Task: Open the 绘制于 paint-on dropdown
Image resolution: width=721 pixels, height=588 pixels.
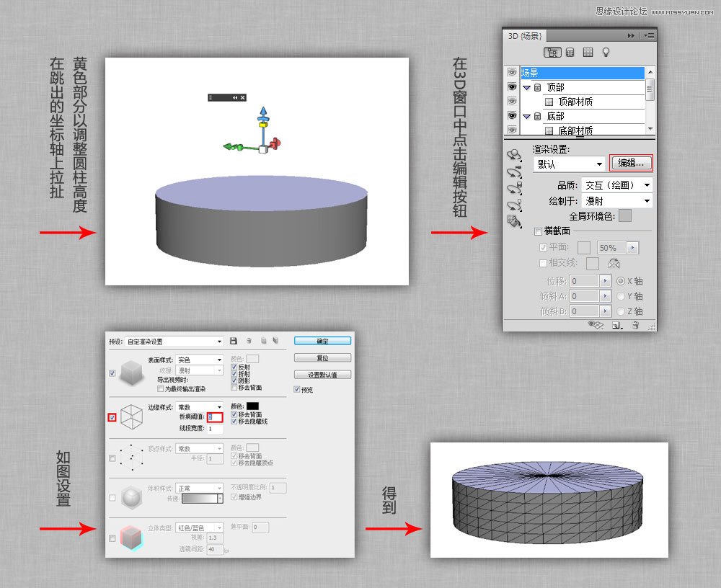Action: [x=616, y=201]
